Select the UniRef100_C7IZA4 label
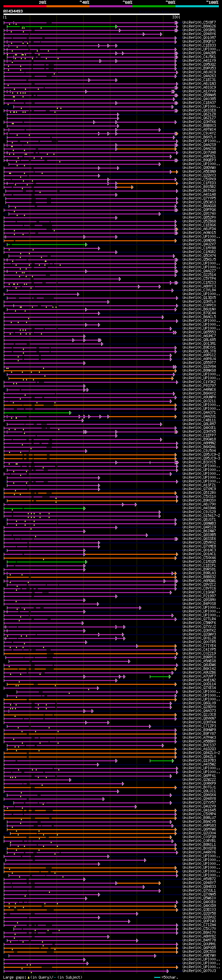 click(199, 925)
